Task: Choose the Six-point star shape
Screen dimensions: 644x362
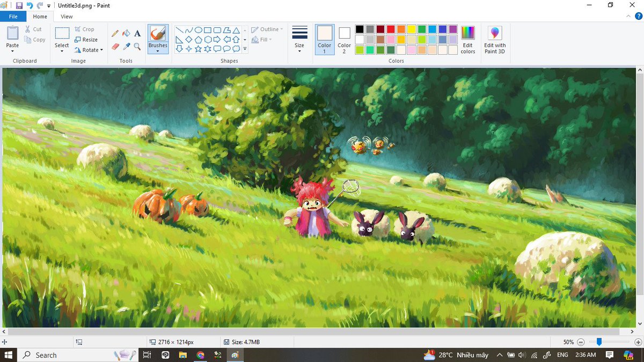Action: pos(207,48)
